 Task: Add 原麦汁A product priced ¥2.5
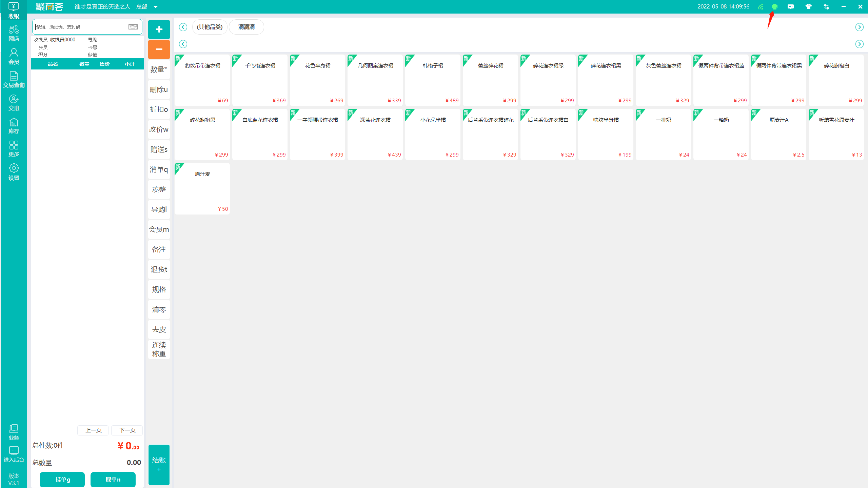pos(779,134)
